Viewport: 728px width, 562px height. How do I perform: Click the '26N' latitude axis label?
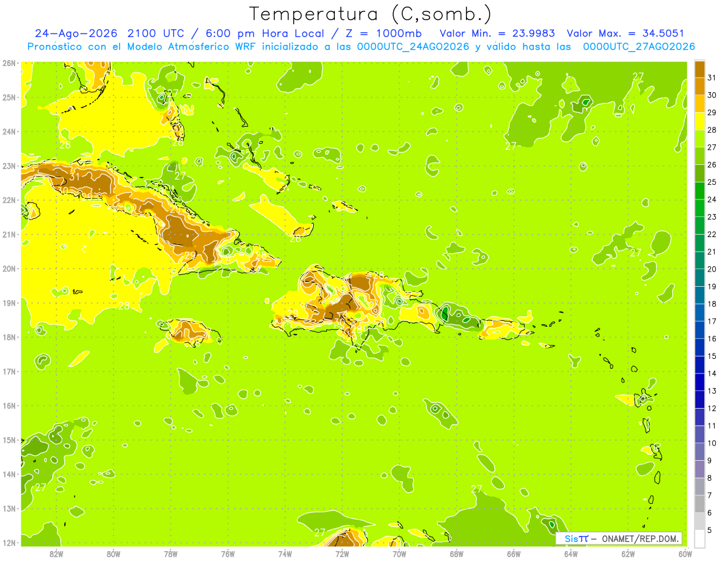9,63
